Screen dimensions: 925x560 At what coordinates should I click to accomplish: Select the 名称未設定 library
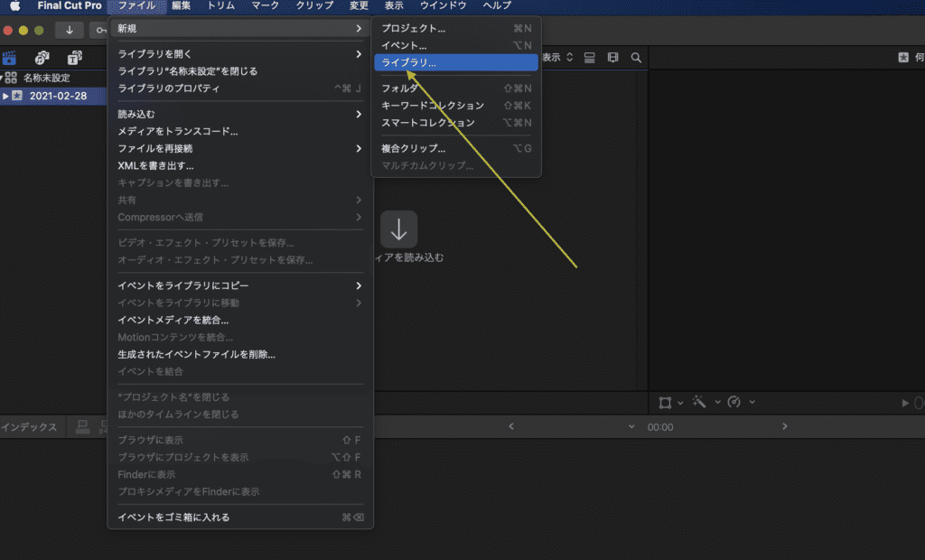[x=46, y=78]
